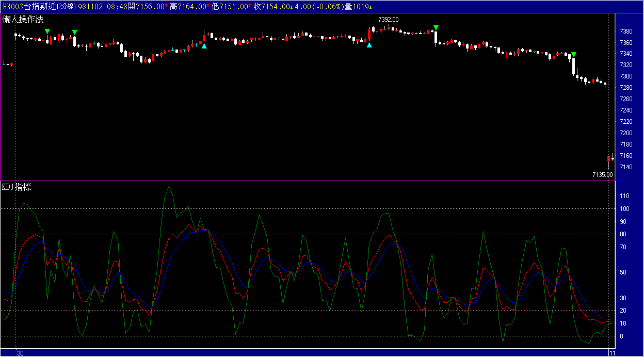644x357 pixels.
Task: Click the red up arrow after 開7156.00
Action: 167,7
